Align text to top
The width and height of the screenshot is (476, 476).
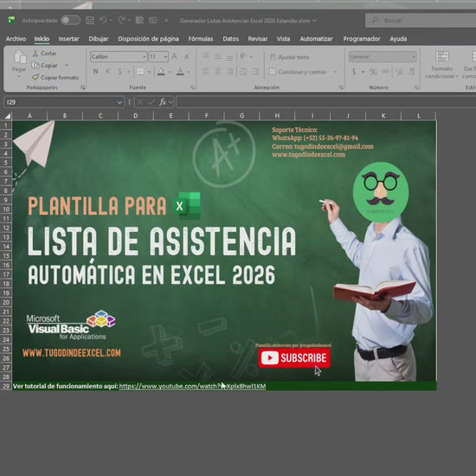pyautogui.click(x=205, y=56)
